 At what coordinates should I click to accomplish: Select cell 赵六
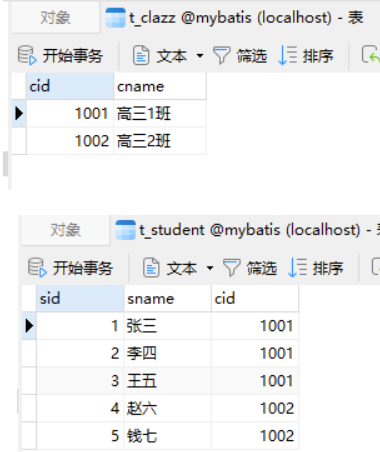[x=167, y=408]
